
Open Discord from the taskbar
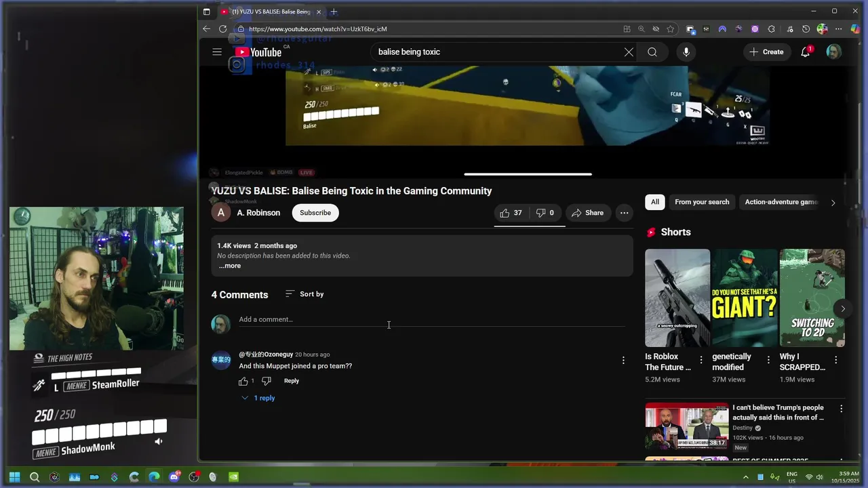coord(174,476)
